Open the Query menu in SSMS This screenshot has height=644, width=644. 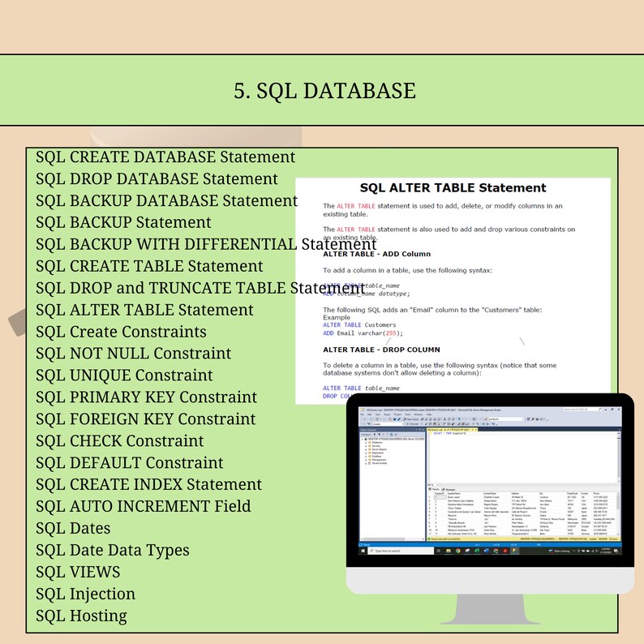click(387, 414)
